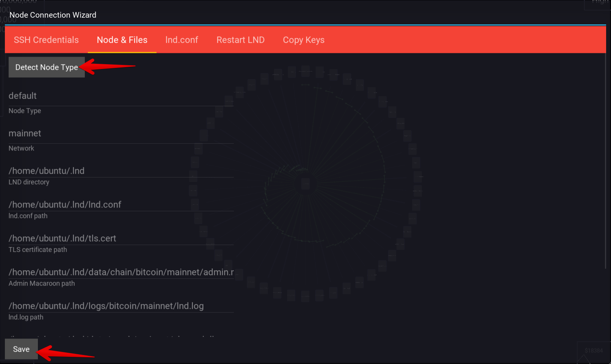Click the lnd.log path label
Image resolution: width=611 pixels, height=364 pixels.
[x=26, y=317]
